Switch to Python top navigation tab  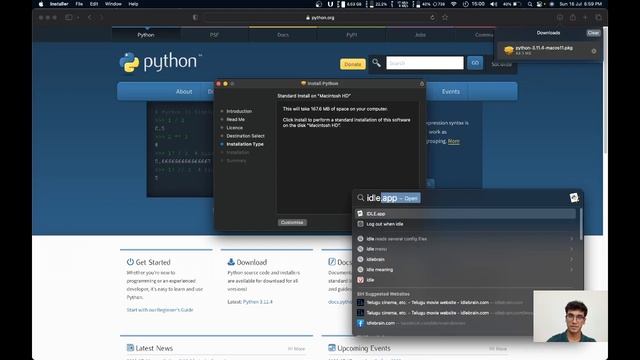pyautogui.click(x=146, y=35)
